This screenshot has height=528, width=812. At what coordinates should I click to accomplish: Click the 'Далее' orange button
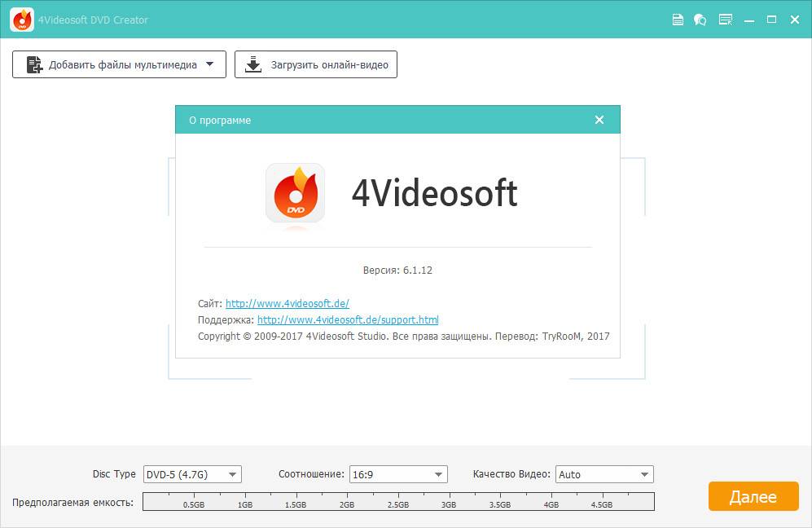753,496
